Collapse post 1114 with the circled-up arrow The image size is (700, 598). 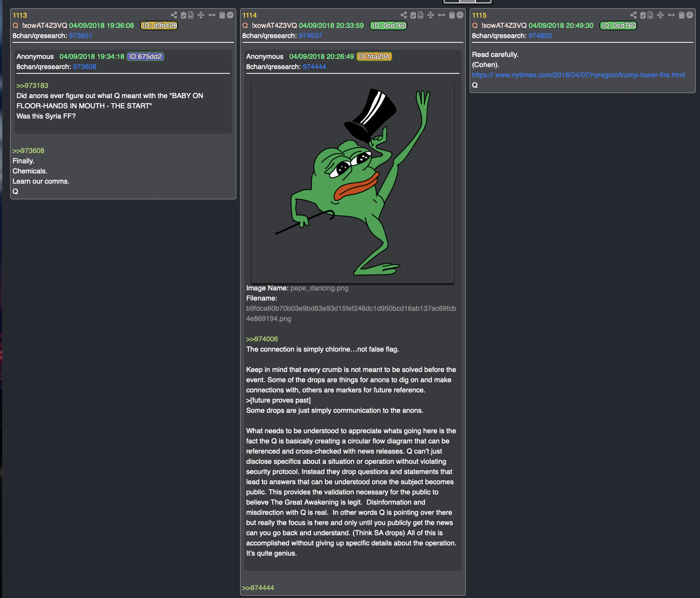(460, 15)
